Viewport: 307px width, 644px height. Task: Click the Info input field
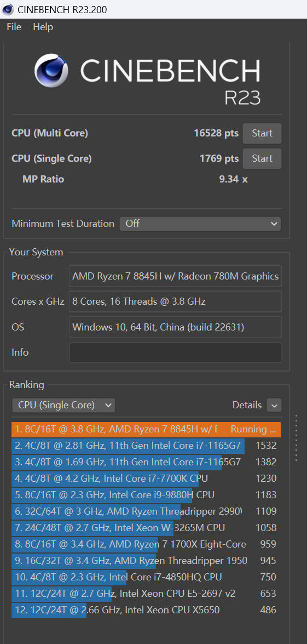tap(176, 353)
